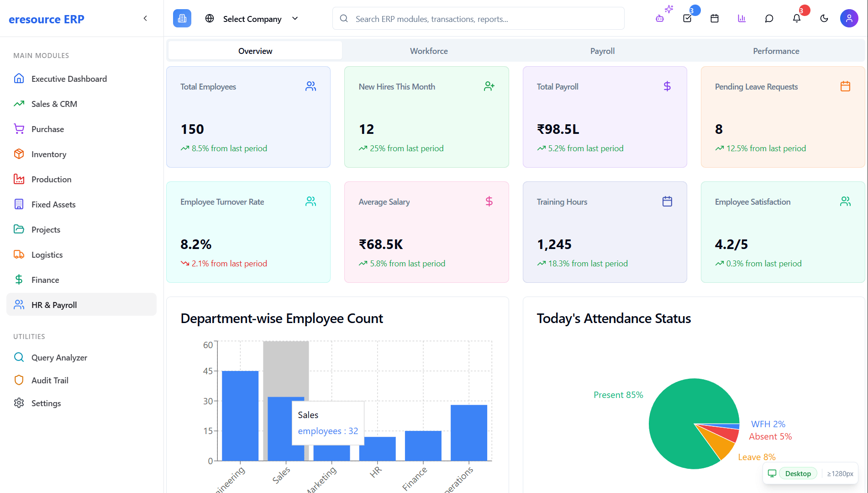The image size is (868, 493).
Task: Open the Performance tab
Action: pyautogui.click(x=776, y=51)
